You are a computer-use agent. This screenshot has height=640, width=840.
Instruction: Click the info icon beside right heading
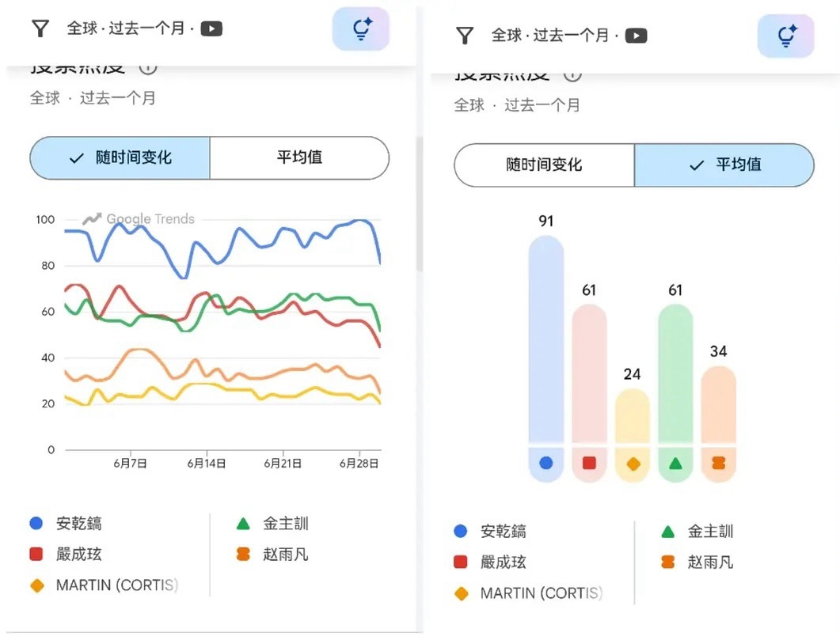(x=572, y=75)
